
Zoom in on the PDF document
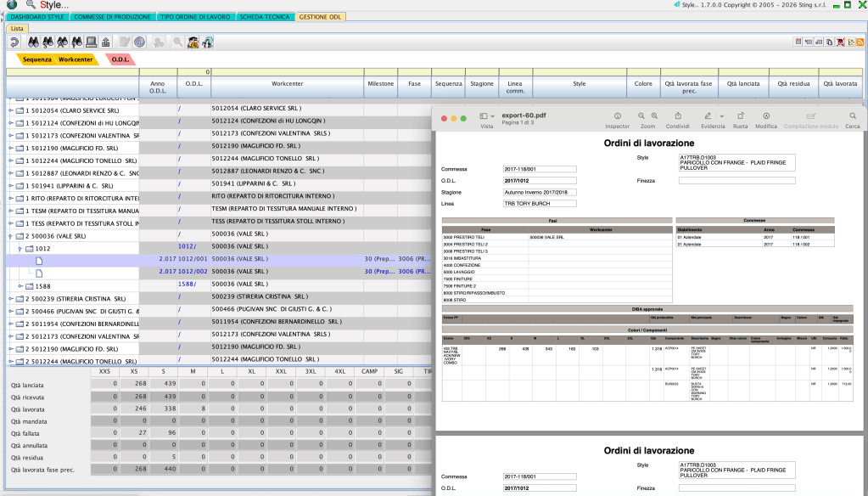coord(655,116)
